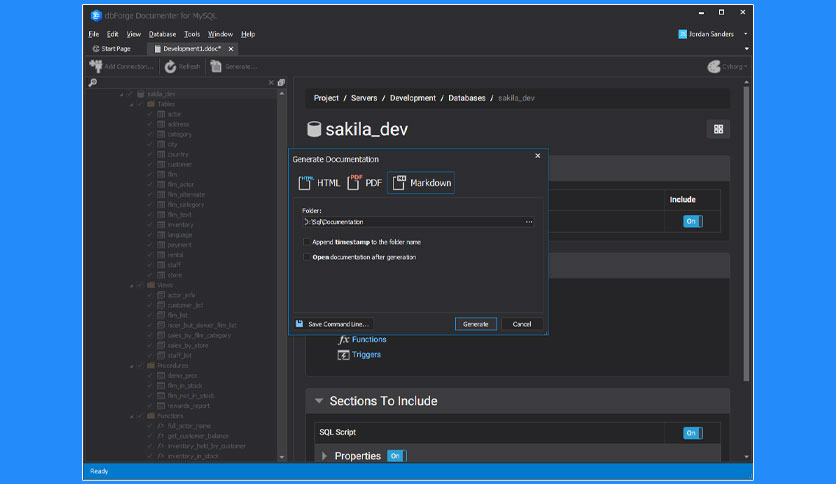The height and width of the screenshot is (484, 836).
Task: Toggle the Properties On switch
Action: pyautogui.click(x=397, y=456)
